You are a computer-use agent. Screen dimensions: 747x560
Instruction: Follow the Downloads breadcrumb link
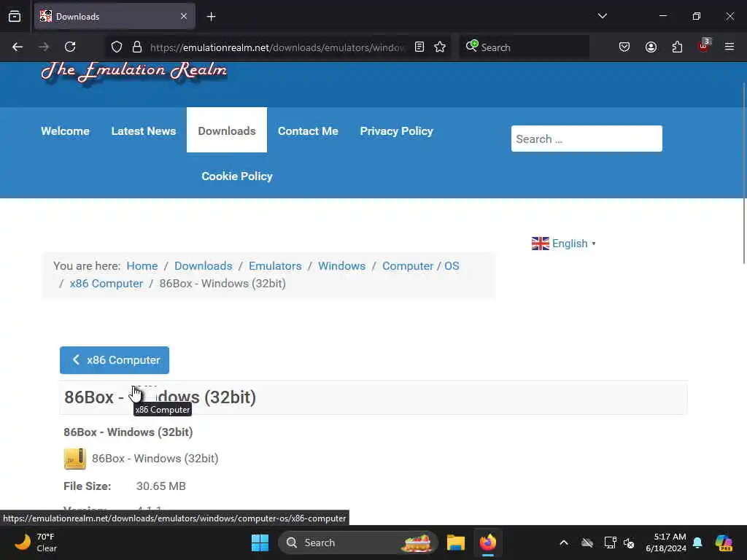pos(203,265)
